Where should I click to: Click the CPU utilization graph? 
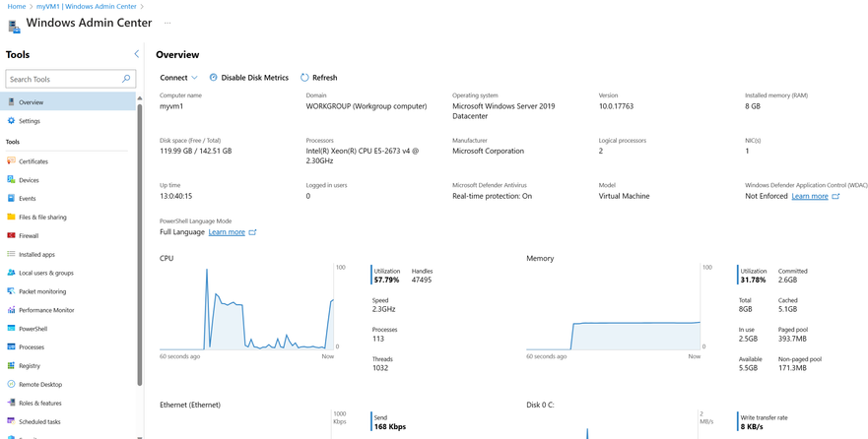[x=247, y=307]
